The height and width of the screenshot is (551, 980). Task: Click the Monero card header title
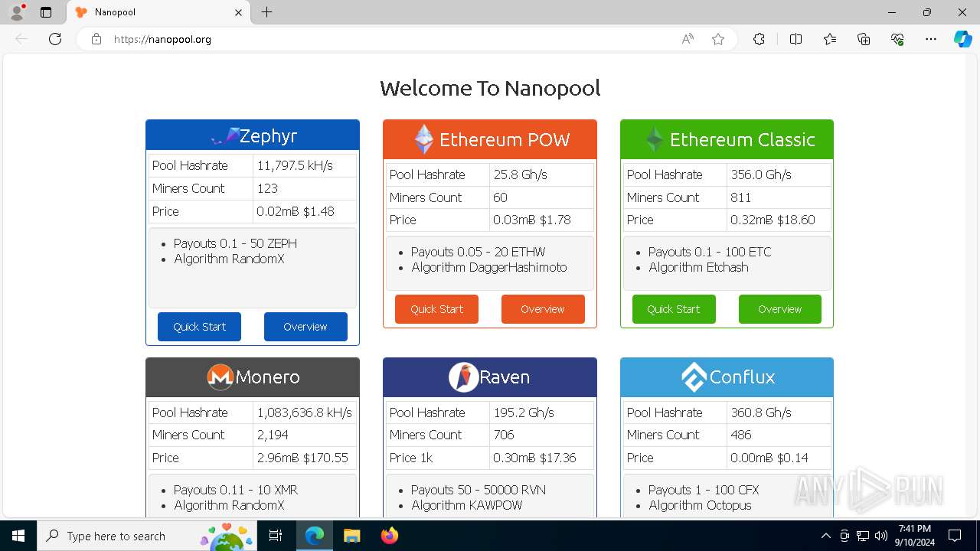tap(267, 377)
